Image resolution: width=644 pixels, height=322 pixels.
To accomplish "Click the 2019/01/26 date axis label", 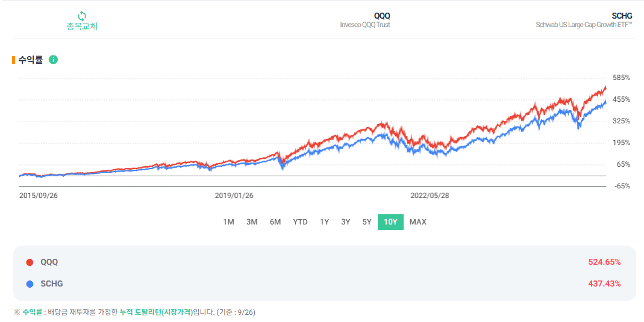I will click(234, 196).
